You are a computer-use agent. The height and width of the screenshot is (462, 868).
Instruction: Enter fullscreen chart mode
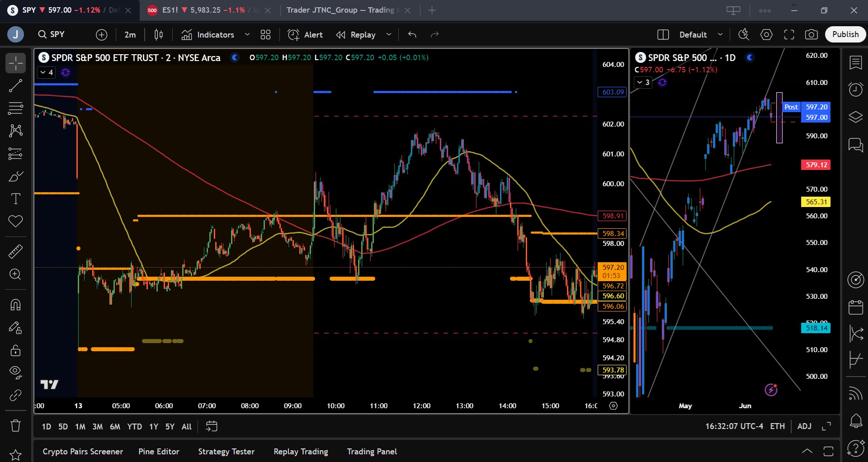[789, 34]
